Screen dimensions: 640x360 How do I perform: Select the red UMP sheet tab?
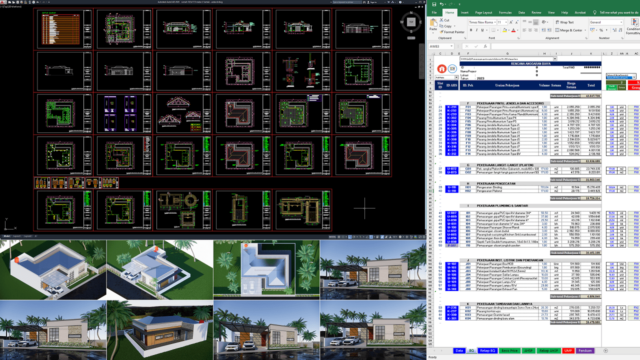568,351
